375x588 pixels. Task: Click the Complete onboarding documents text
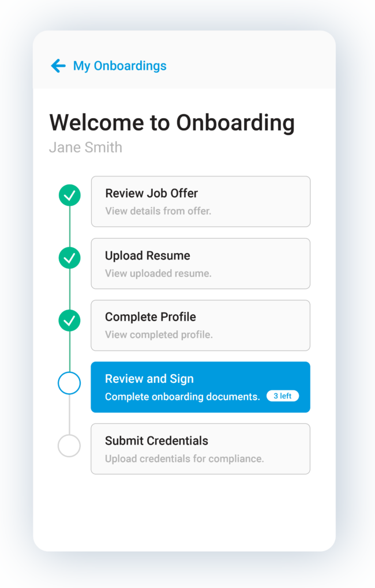(182, 397)
